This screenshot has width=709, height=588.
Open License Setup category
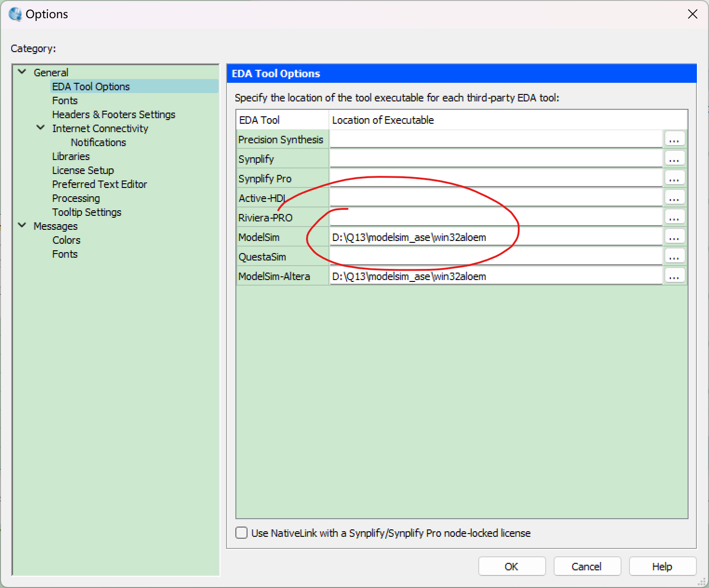point(83,170)
